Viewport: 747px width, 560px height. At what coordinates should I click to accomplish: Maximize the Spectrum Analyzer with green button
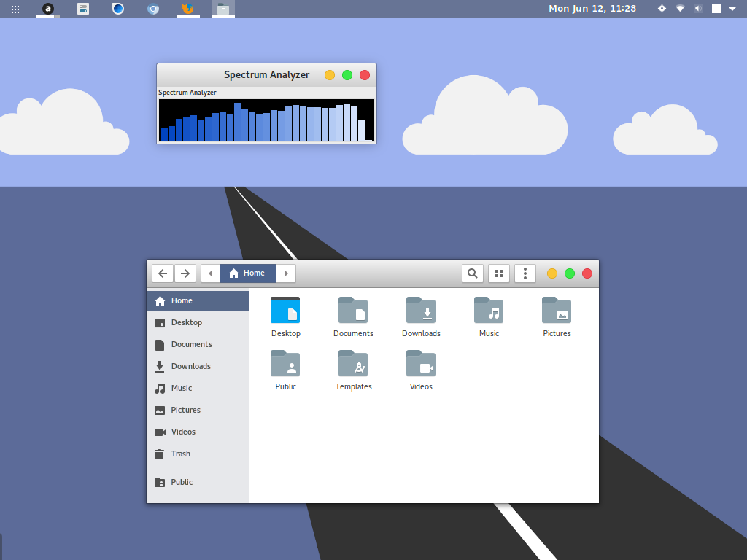(347, 75)
